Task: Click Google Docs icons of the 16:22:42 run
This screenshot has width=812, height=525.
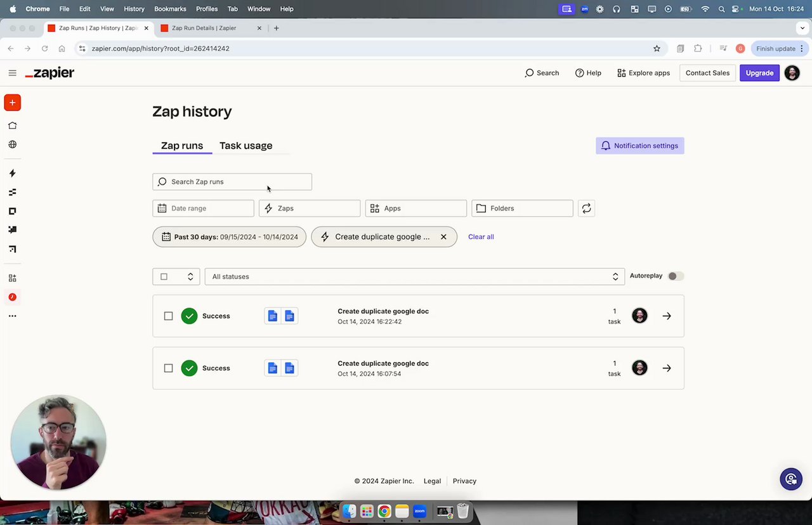Action: (281, 316)
